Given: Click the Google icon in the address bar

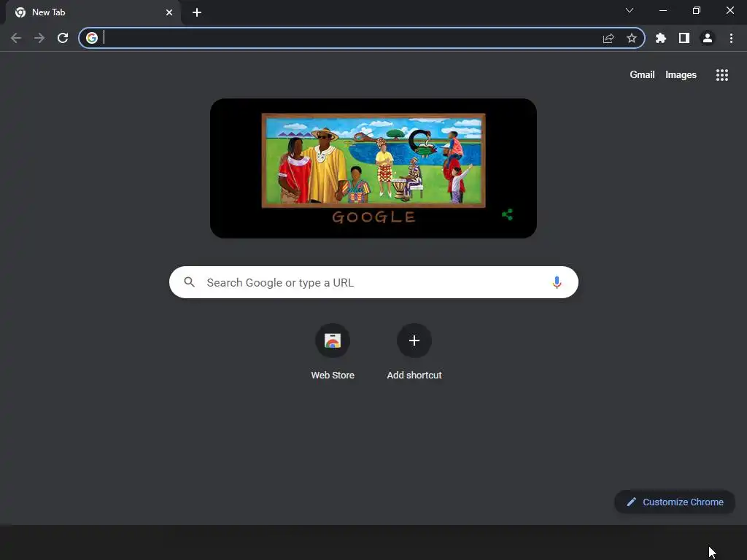Looking at the screenshot, I should [x=92, y=38].
